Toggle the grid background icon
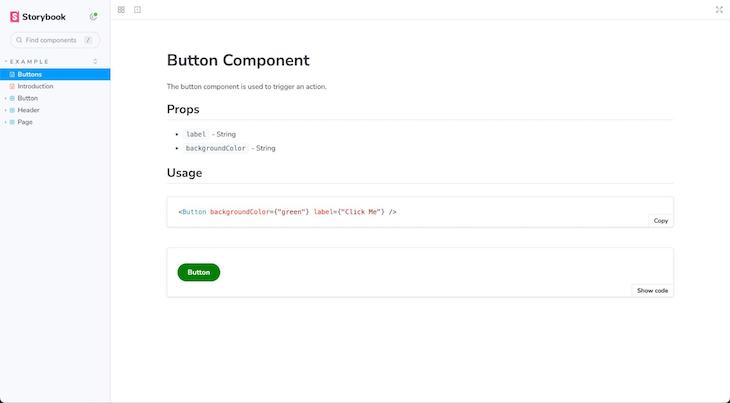This screenshot has width=730, height=403. pyautogui.click(x=121, y=9)
